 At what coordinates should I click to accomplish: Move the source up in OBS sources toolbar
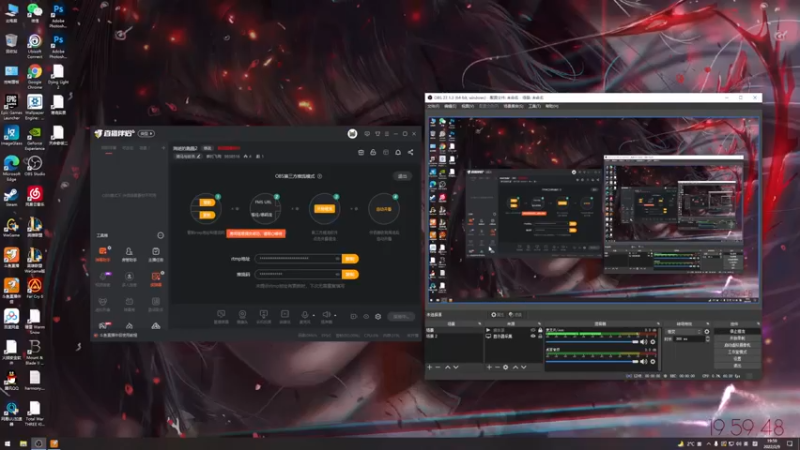point(515,367)
